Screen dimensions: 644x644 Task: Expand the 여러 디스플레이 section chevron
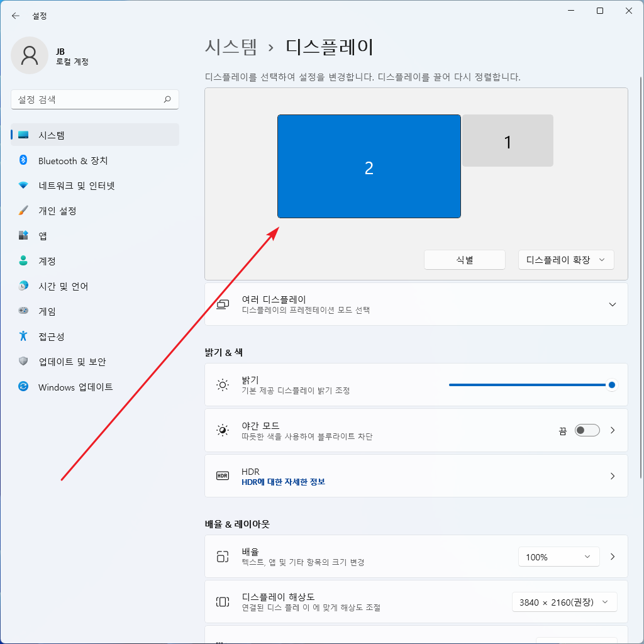613,304
